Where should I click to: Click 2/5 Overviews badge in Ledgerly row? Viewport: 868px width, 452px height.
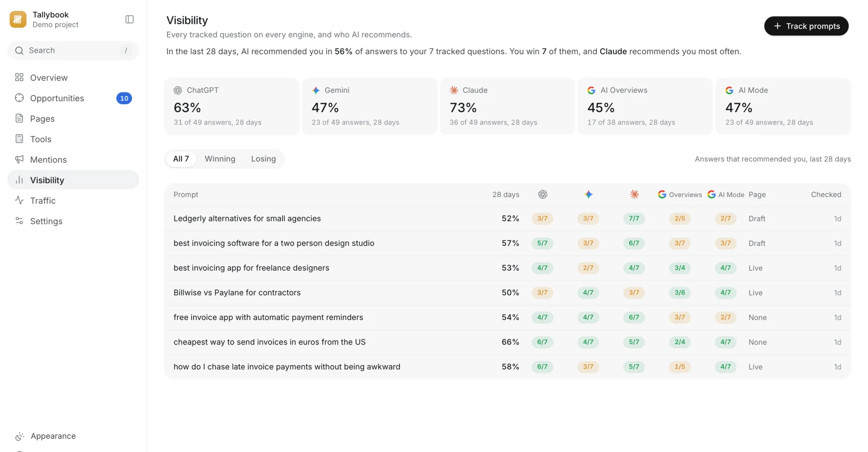[680, 219]
